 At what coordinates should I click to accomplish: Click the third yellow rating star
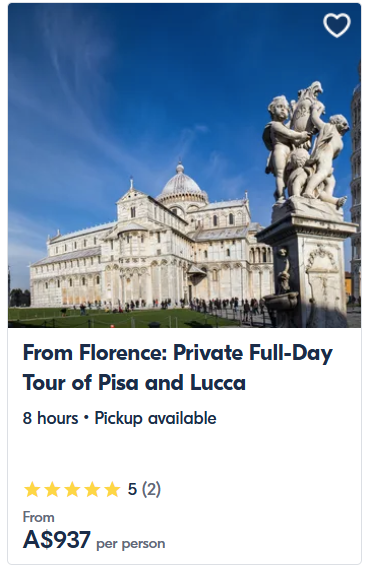click(72, 489)
